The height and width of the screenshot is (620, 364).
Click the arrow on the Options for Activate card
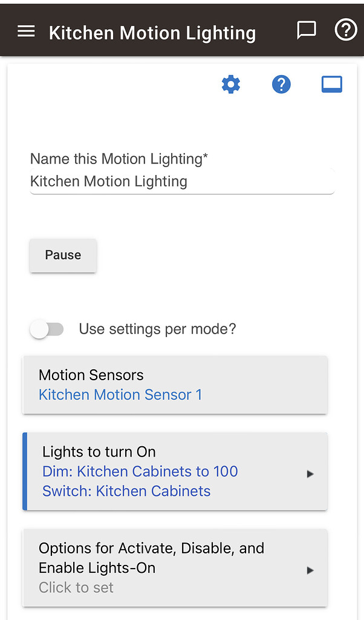[310, 570]
